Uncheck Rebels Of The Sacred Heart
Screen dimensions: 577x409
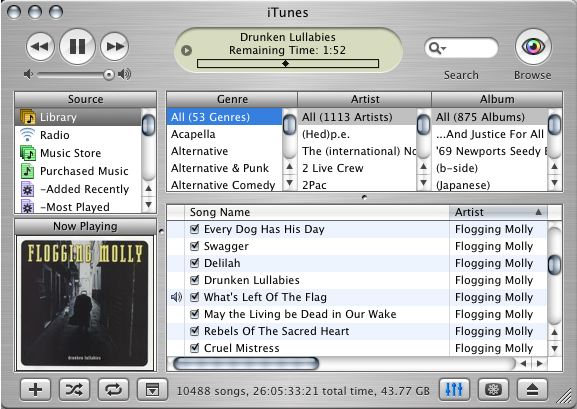click(195, 331)
